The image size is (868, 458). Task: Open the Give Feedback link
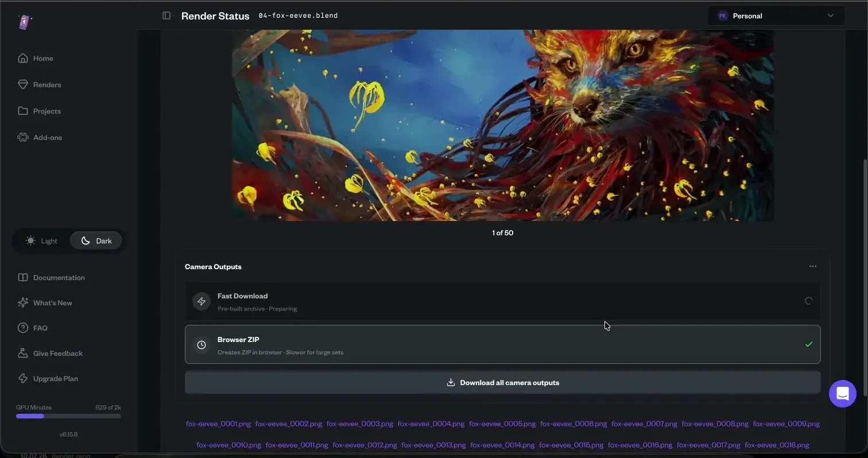[58, 353]
